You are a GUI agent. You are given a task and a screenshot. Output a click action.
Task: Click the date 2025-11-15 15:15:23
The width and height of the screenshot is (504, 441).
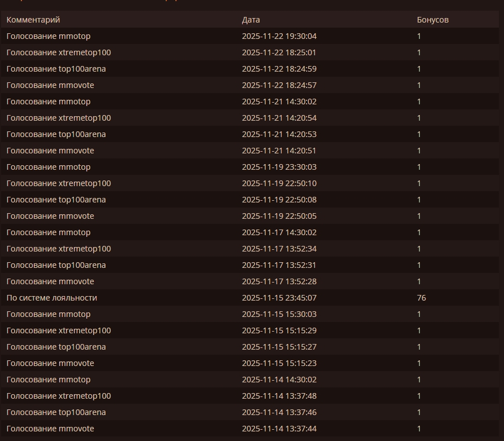click(279, 363)
